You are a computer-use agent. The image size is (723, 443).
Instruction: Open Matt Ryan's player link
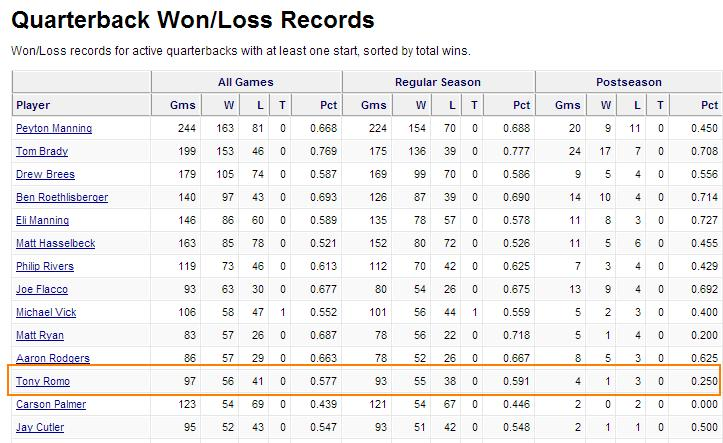tap(40, 336)
